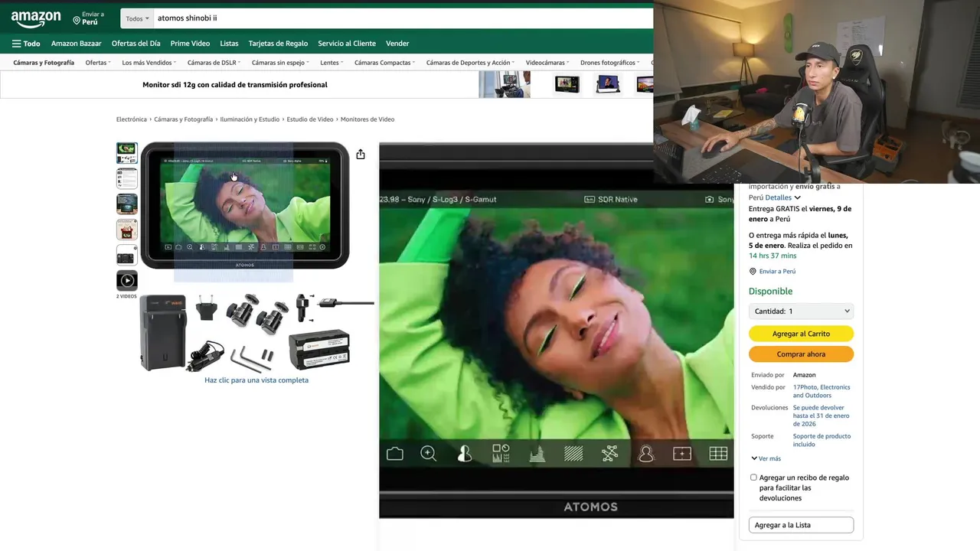Select Cámaras y Fotografía in the category subnav

44,63
